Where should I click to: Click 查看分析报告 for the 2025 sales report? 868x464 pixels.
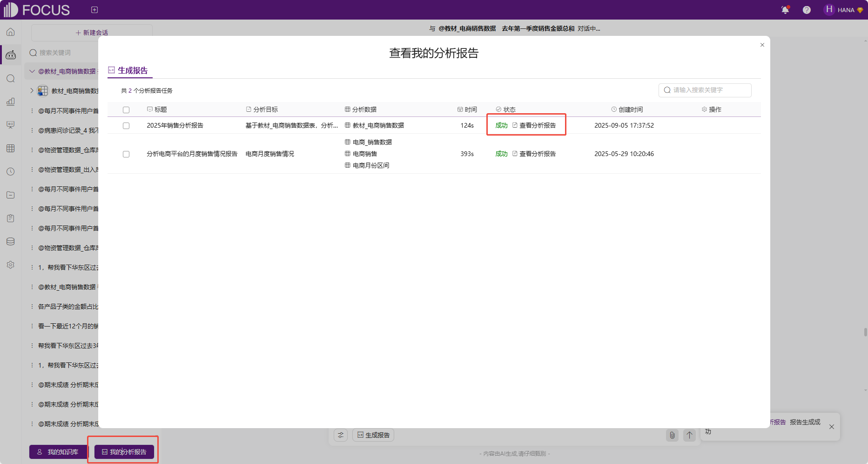tap(538, 125)
